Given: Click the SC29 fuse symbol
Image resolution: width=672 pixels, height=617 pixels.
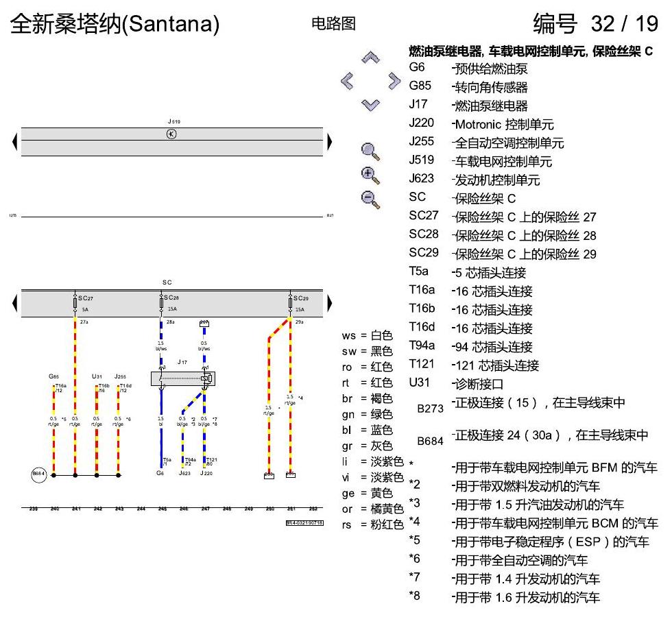Looking at the screenshot, I should pos(290,302).
